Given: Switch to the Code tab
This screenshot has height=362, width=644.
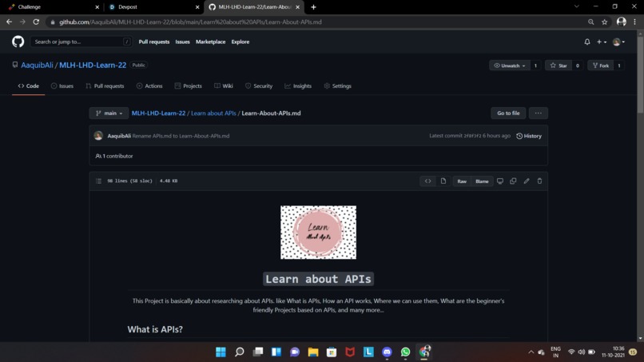Looking at the screenshot, I should pos(28,86).
